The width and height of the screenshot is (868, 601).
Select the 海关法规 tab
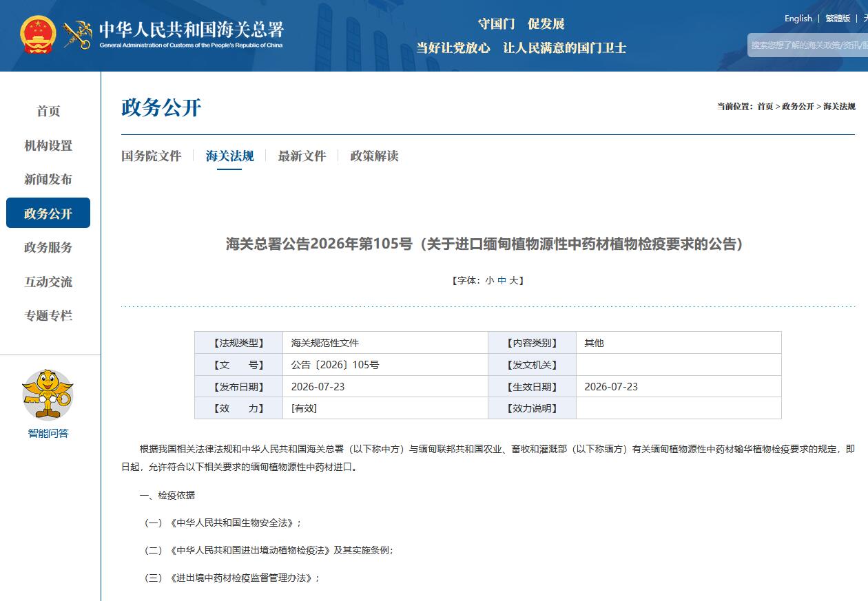[x=229, y=156]
